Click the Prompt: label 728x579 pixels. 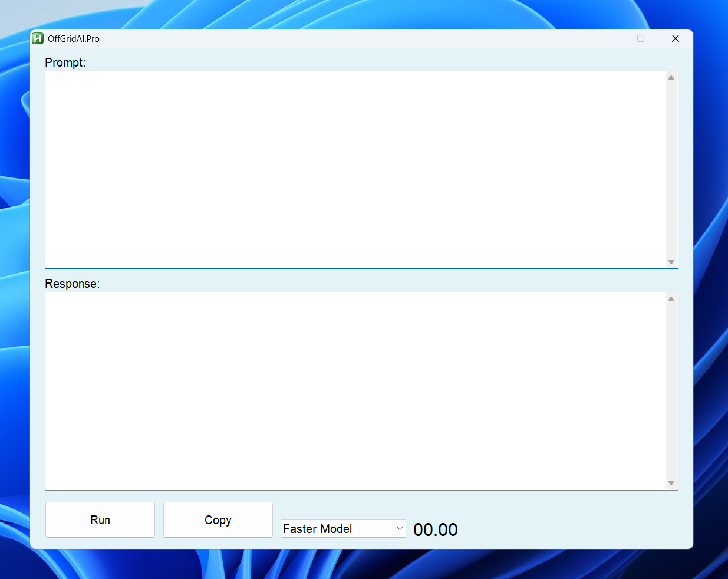pyautogui.click(x=65, y=62)
